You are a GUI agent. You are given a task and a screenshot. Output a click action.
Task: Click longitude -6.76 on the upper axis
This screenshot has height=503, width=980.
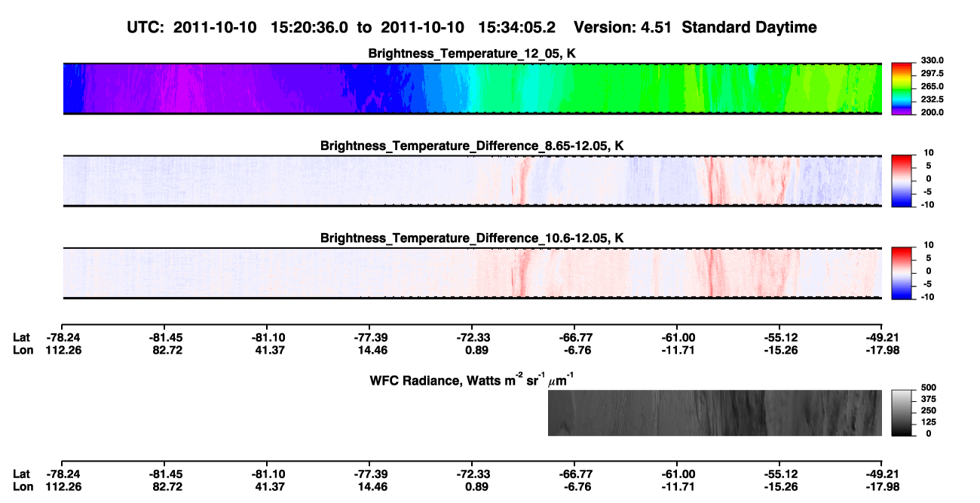574,349
